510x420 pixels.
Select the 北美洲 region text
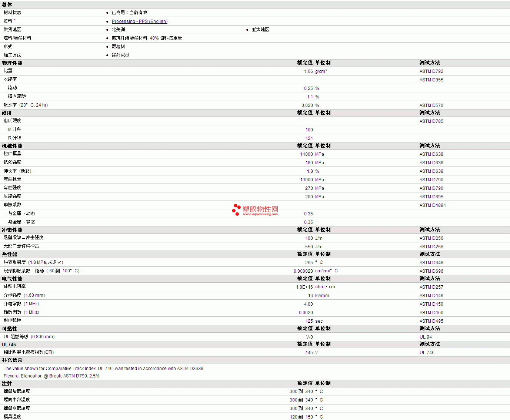coord(118,30)
